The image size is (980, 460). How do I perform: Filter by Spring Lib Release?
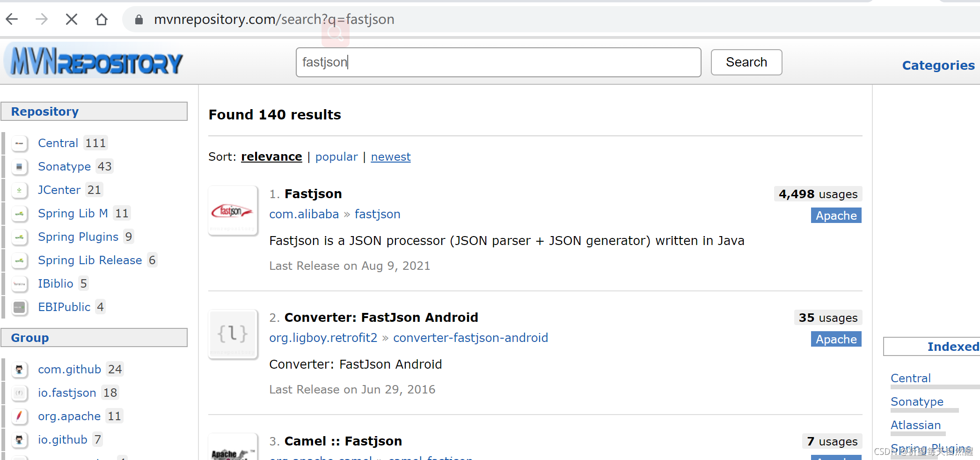click(90, 260)
